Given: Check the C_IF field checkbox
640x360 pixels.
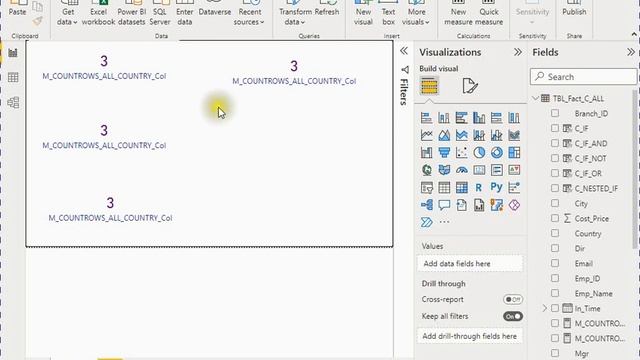Looking at the screenshot, I should (555, 128).
